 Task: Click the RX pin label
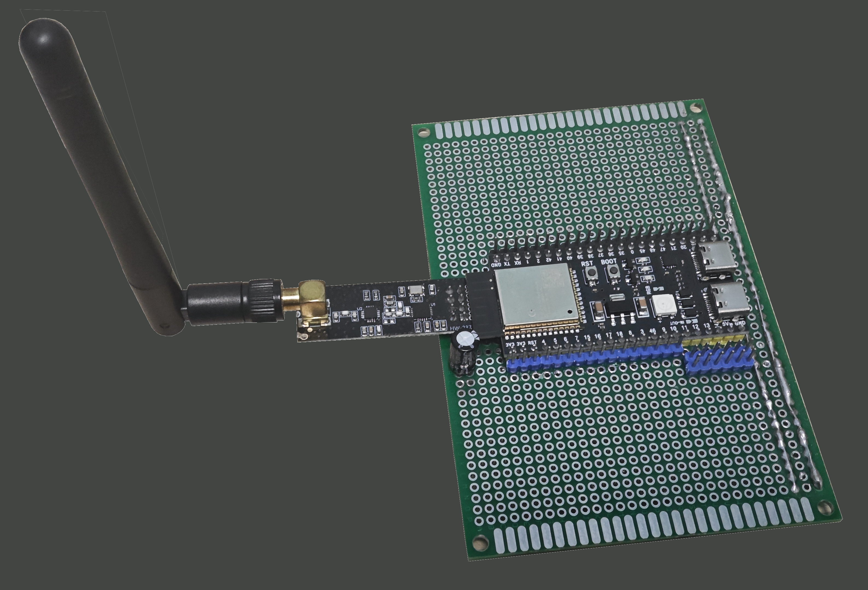[x=518, y=263]
